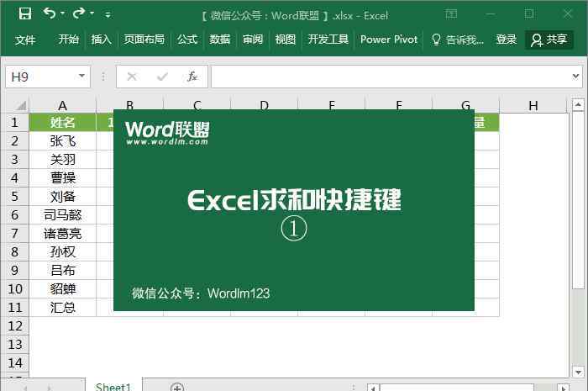The height and width of the screenshot is (391, 588).
Task: Click the Ribbon Display Options icon
Action: (x=451, y=14)
